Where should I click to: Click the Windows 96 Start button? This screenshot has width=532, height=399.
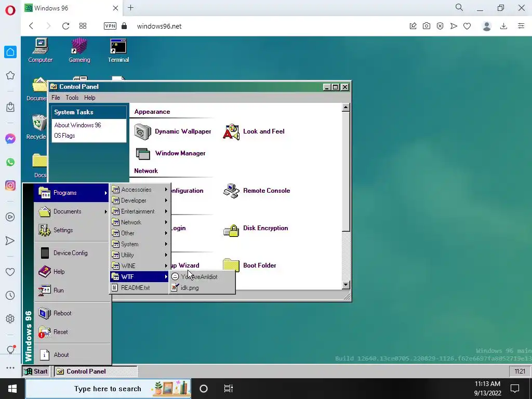(x=37, y=371)
